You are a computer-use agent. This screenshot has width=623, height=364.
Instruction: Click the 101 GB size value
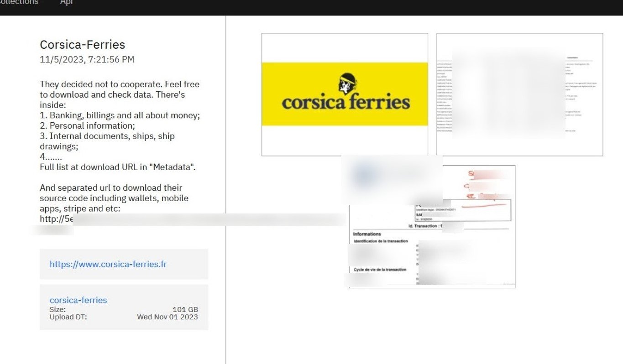[185, 309]
